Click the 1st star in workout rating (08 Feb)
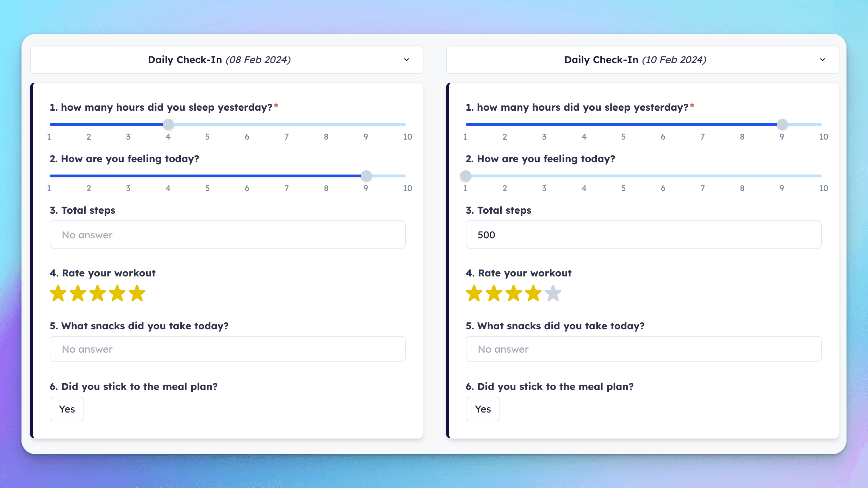868x488 pixels. click(x=58, y=293)
